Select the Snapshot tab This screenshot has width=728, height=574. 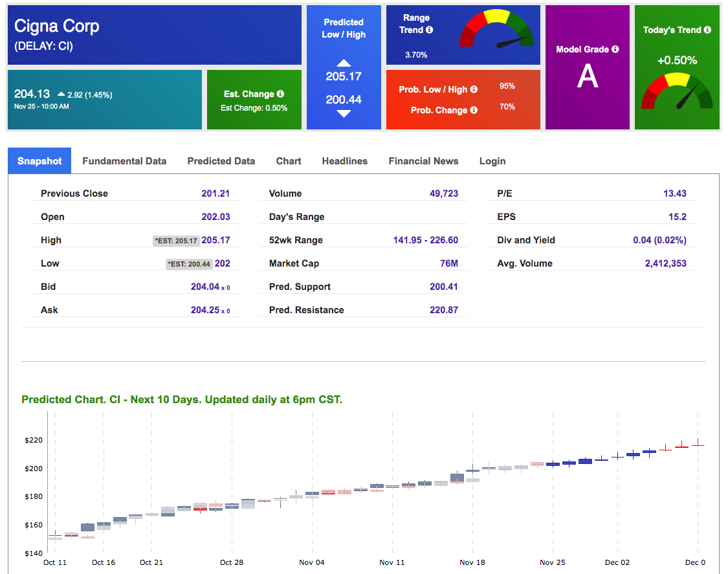39,160
